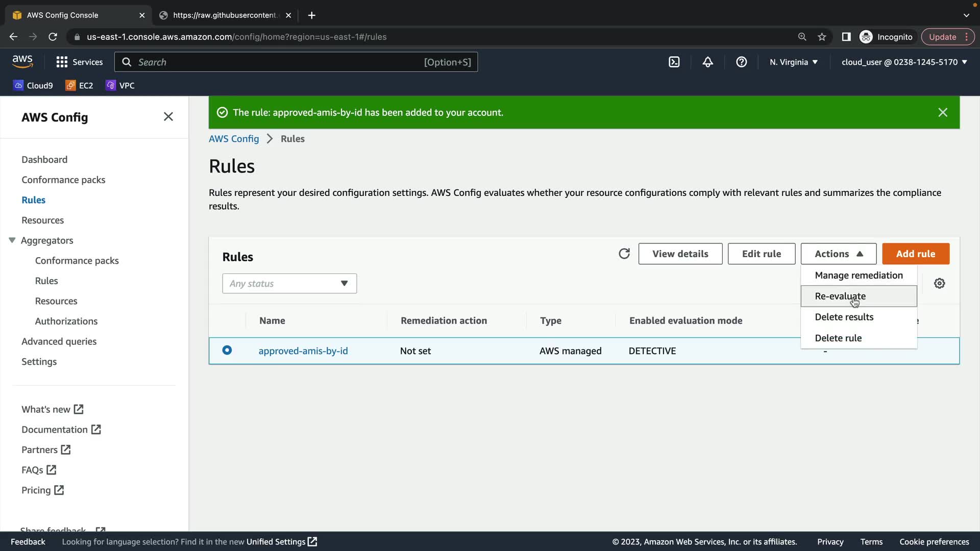Collapse the Aggregators section
The image size is (980, 551).
tap(12, 240)
